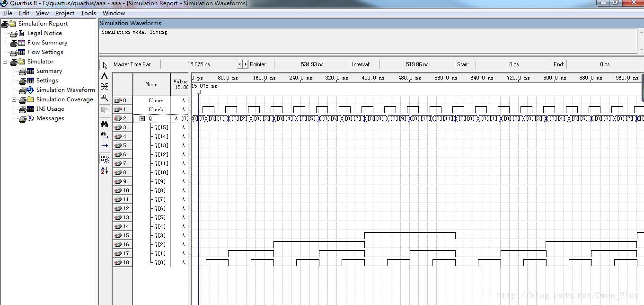Screen dimensions: 644x305
Task: Click the End time field
Action: pyautogui.click(x=604, y=64)
